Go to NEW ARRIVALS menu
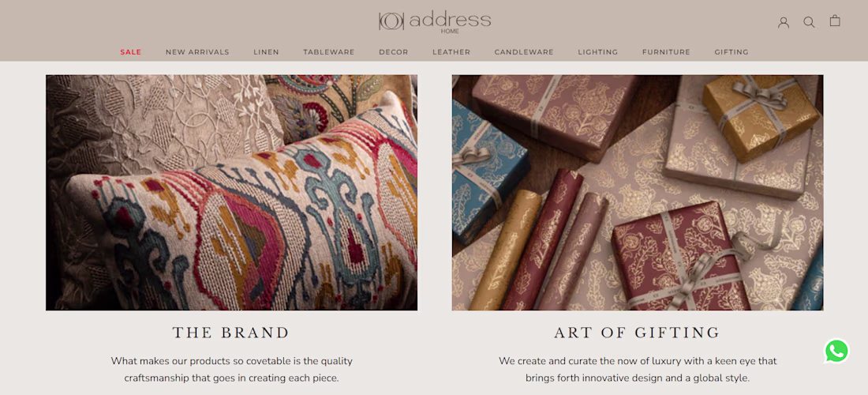The image size is (868, 395). tap(197, 52)
